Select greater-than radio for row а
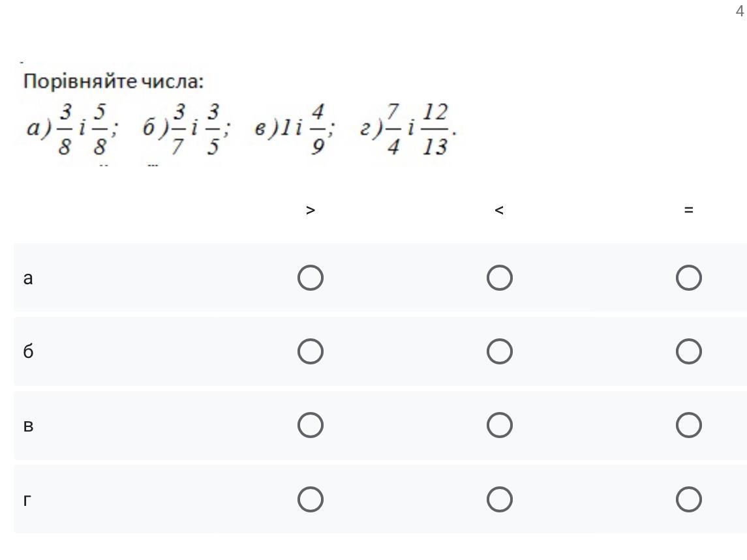The width and height of the screenshot is (747, 560). [311, 278]
